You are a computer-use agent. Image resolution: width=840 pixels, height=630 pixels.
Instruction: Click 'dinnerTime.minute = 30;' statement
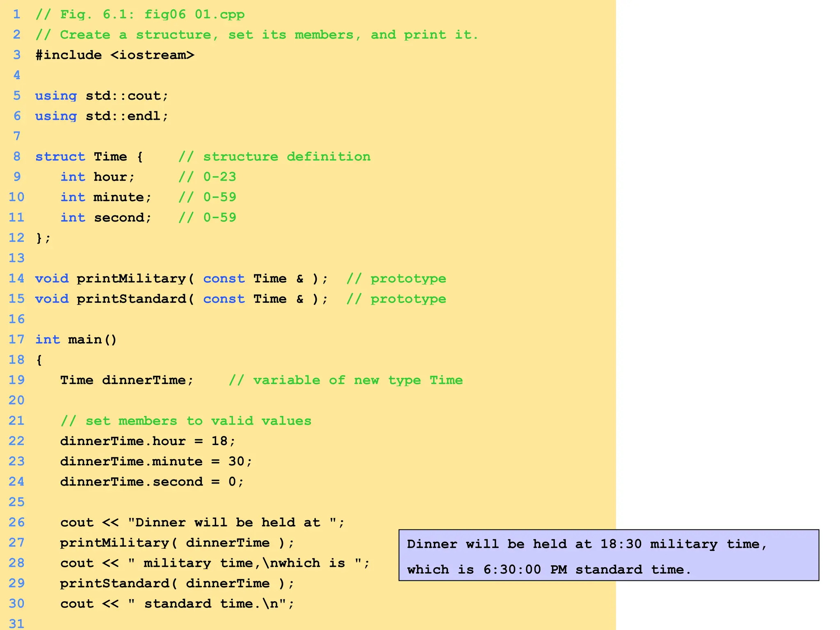pyautogui.click(x=156, y=461)
